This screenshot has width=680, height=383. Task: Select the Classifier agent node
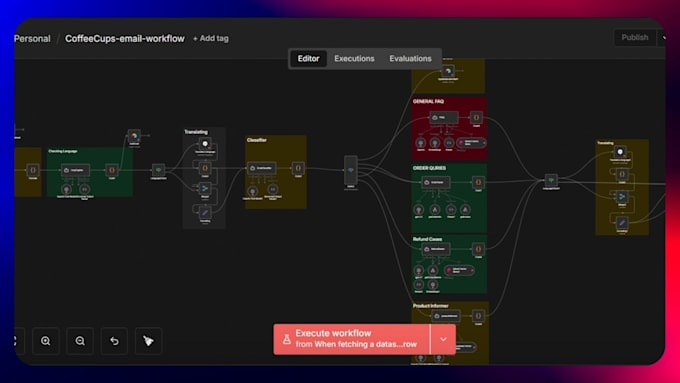pos(262,168)
